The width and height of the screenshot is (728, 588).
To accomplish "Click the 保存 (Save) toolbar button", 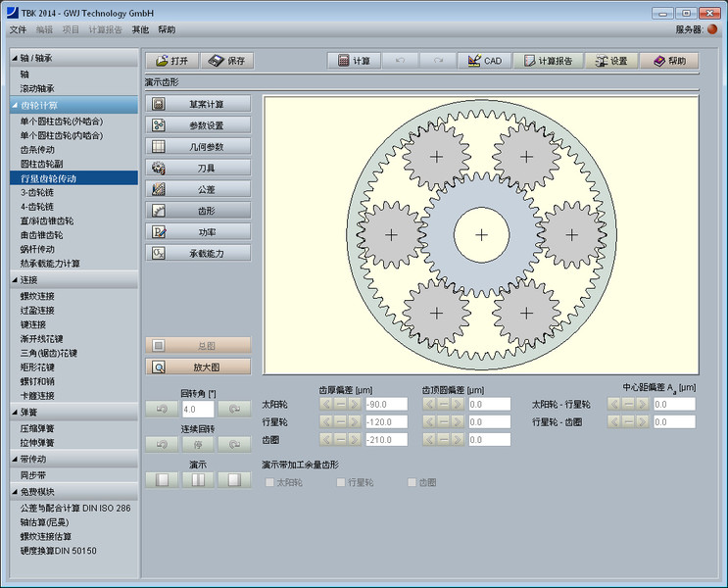I will coord(226,61).
